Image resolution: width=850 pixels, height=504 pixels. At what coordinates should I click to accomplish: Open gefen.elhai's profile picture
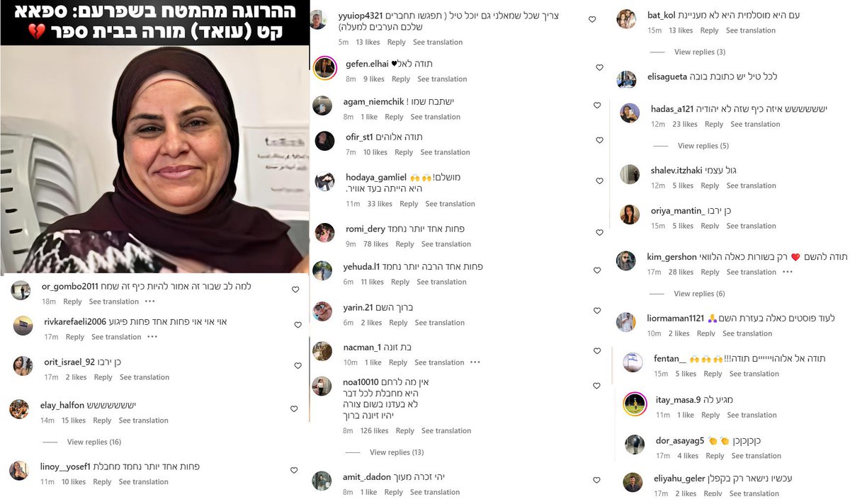324,67
